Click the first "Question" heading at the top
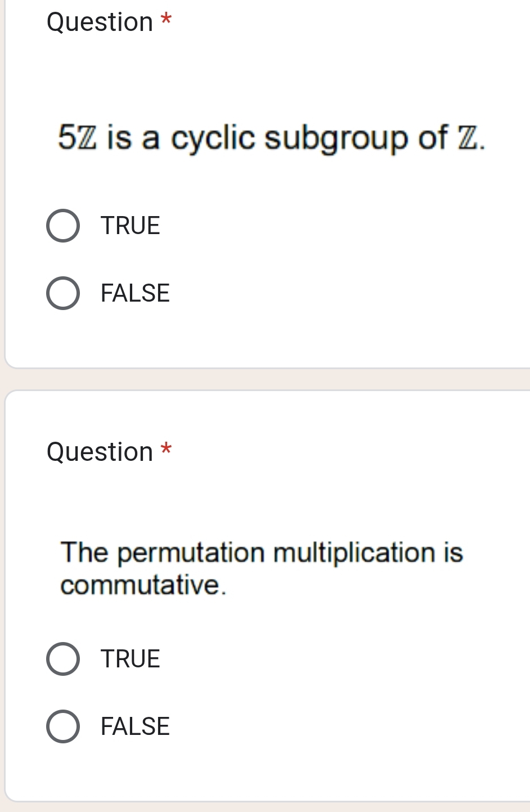The height and width of the screenshot is (812, 530). tap(100, 23)
